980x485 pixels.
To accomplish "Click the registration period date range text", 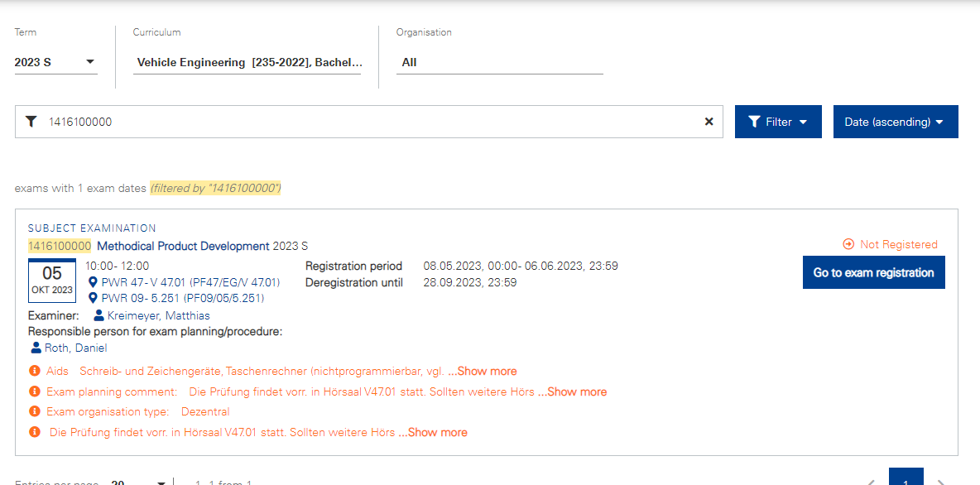I will tap(521, 266).
